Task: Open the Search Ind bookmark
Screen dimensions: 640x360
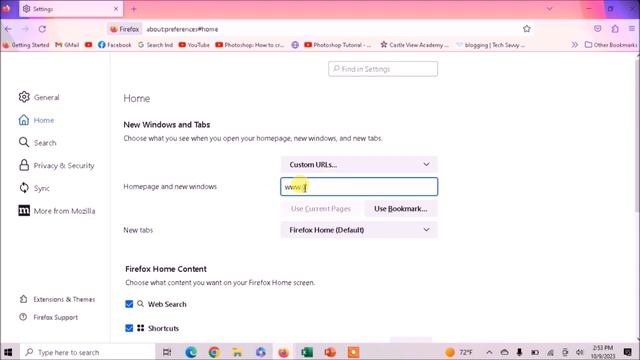Action: 156,45
